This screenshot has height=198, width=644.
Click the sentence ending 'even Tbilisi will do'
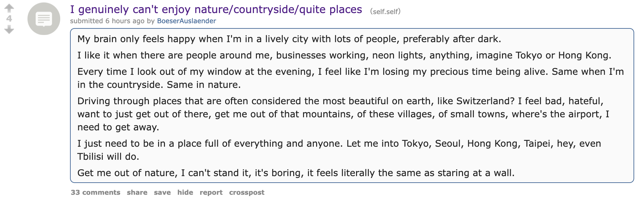point(339,150)
